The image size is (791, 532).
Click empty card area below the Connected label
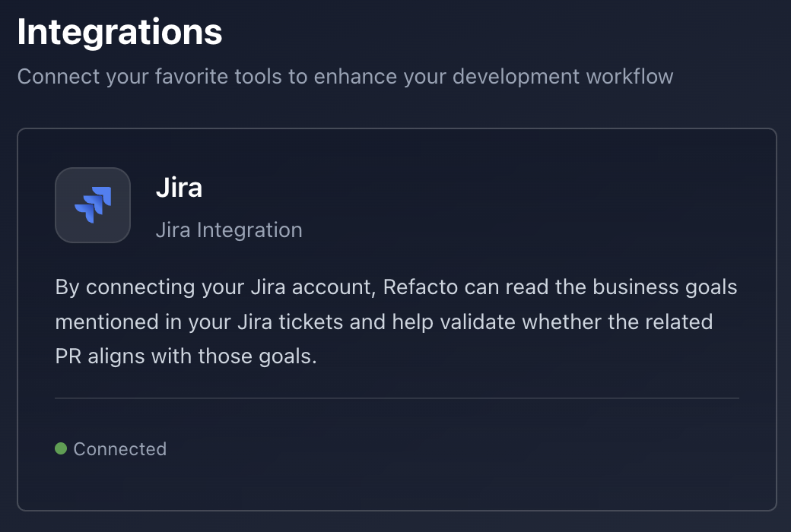click(x=304, y=486)
